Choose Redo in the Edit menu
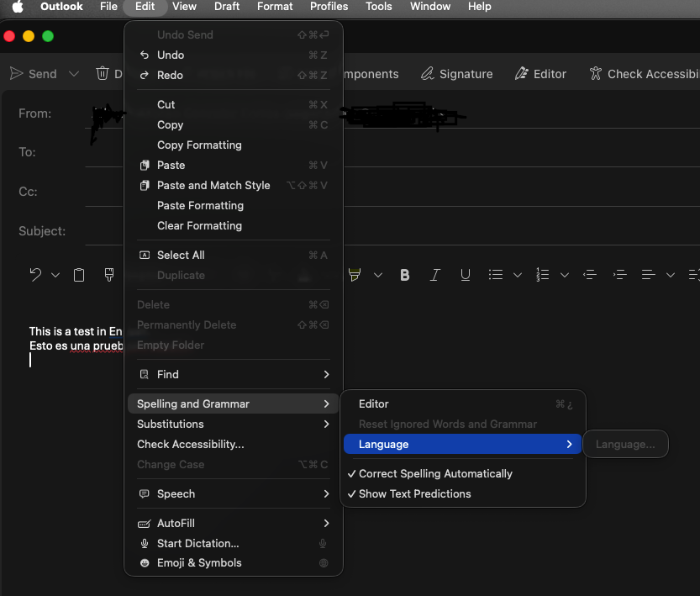 coord(233,75)
